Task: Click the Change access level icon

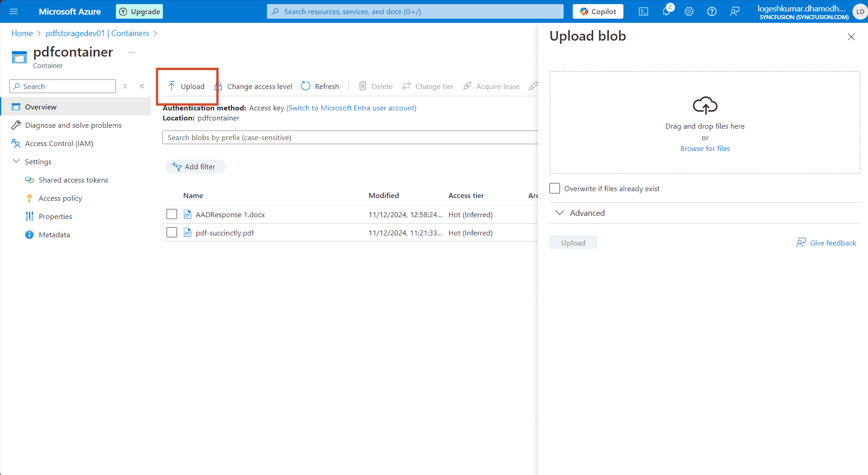Action: pos(219,86)
